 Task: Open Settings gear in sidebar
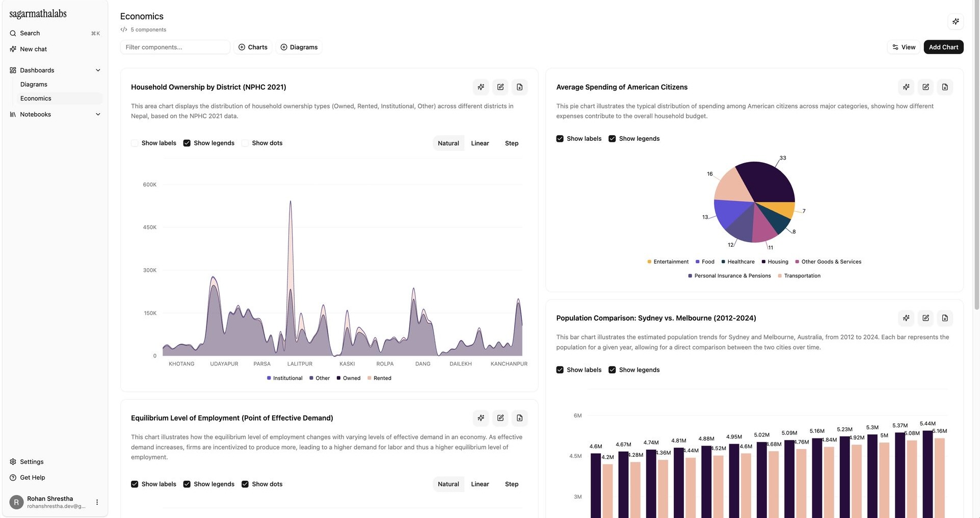(13, 462)
